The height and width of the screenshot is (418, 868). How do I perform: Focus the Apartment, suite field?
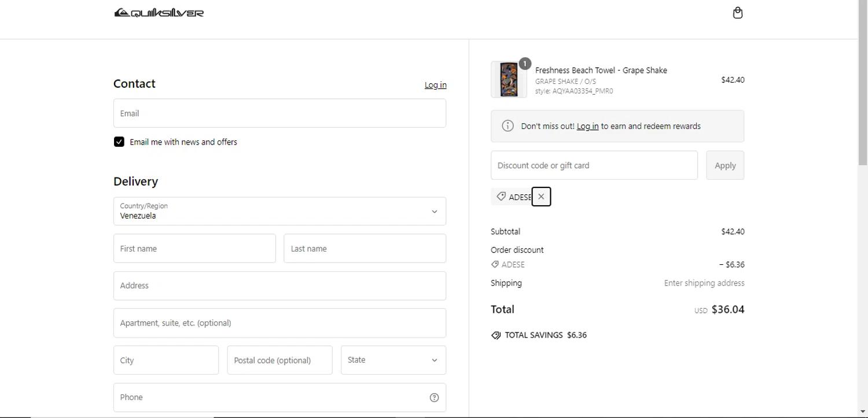[279, 323]
